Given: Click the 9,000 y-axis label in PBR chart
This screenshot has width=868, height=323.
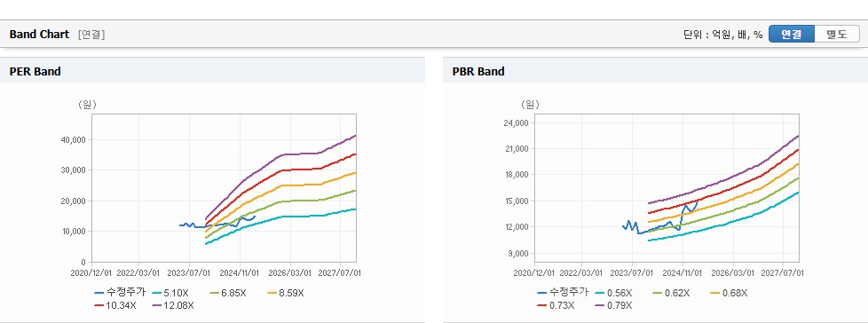Looking at the screenshot, I should 517,253.
